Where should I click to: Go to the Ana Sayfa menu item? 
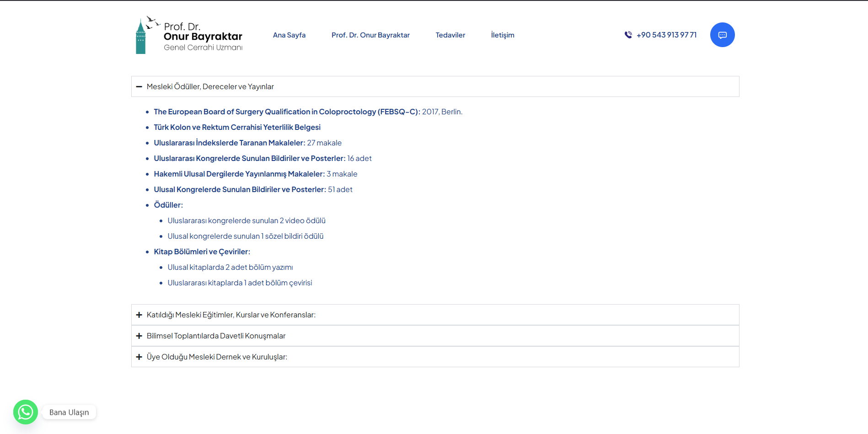pyautogui.click(x=289, y=35)
